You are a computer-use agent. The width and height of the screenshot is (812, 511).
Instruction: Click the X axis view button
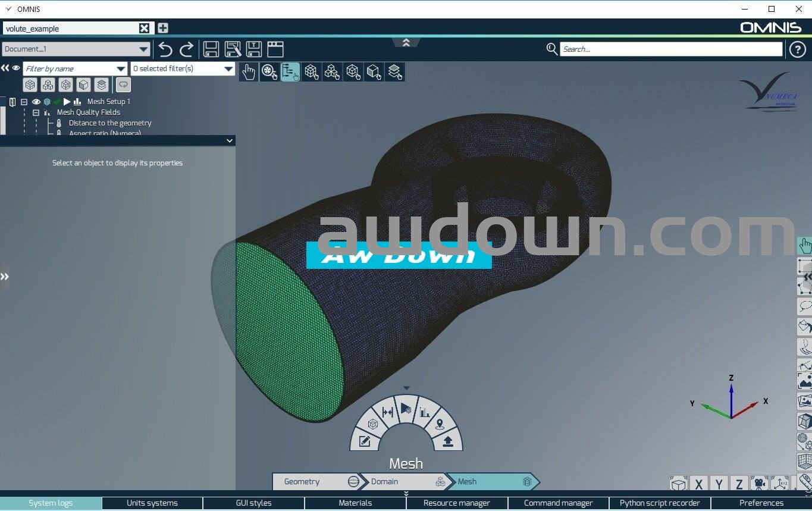click(x=698, y=484)
